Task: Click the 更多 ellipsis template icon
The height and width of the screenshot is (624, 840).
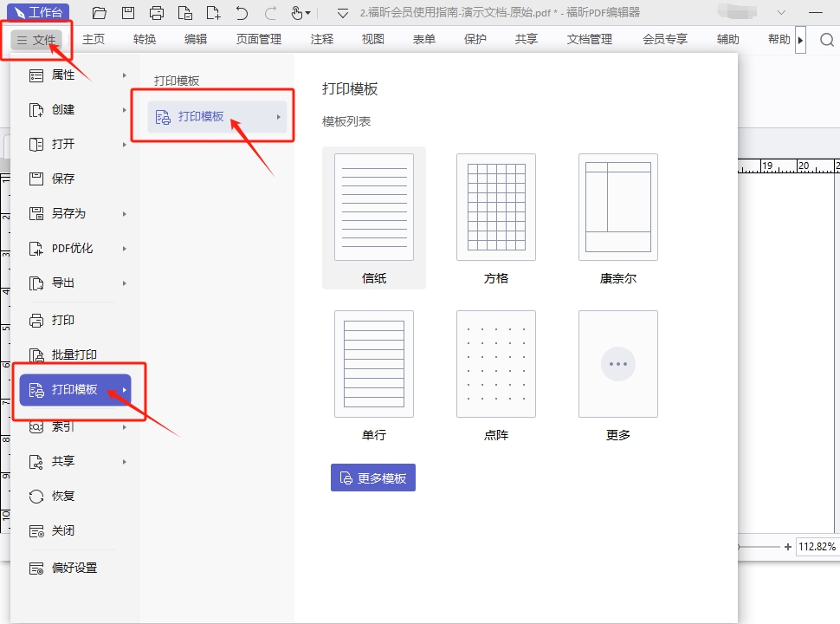Action: point(618,364)
